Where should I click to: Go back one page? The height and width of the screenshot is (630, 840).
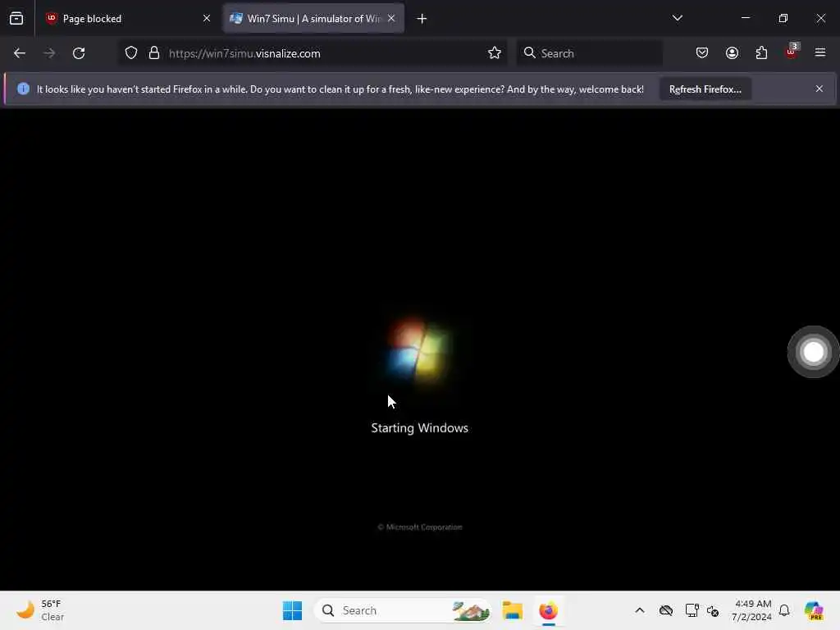20,53
